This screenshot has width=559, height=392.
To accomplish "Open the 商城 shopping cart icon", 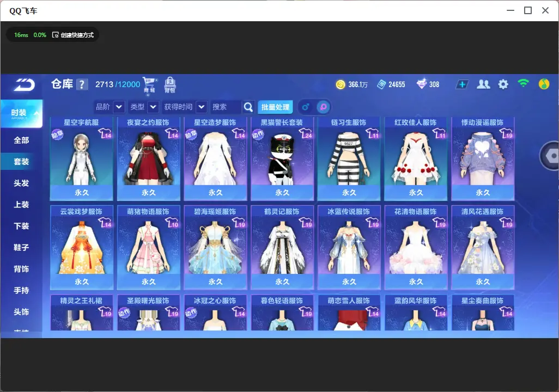I will [x=149, y=85].
